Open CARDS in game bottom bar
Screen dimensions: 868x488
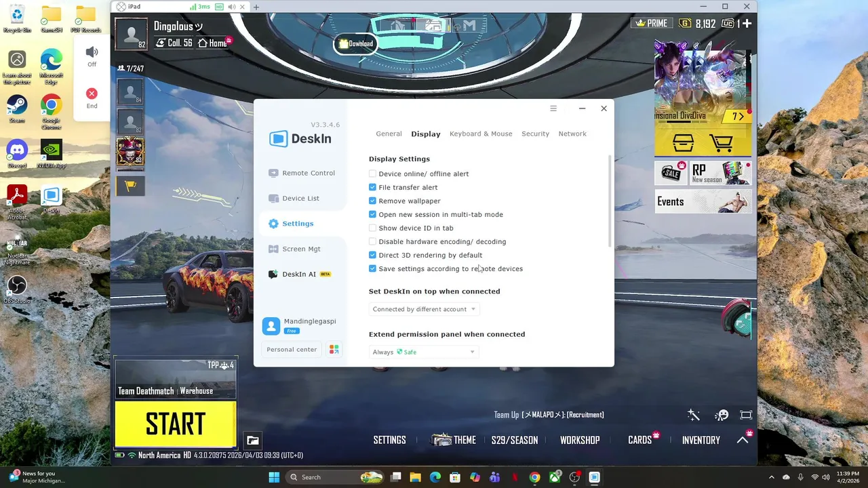click(x=639, y=440)
